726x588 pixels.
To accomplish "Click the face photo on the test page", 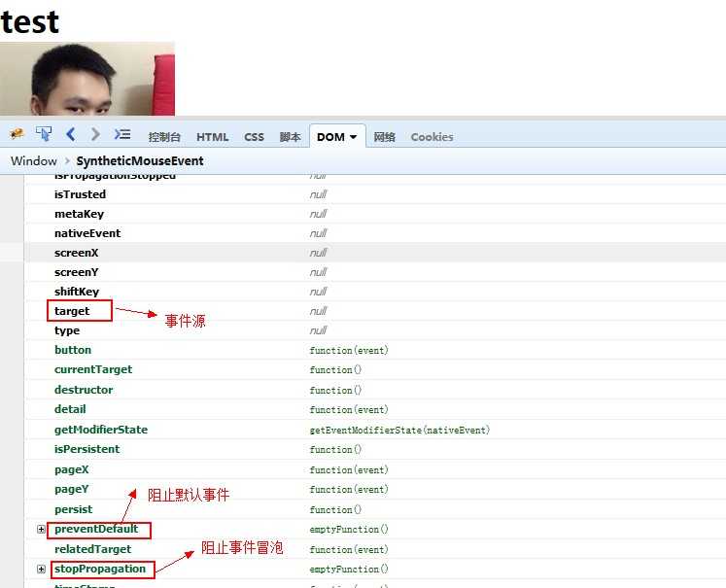I will pyautogui.click(x=87, y=79).
